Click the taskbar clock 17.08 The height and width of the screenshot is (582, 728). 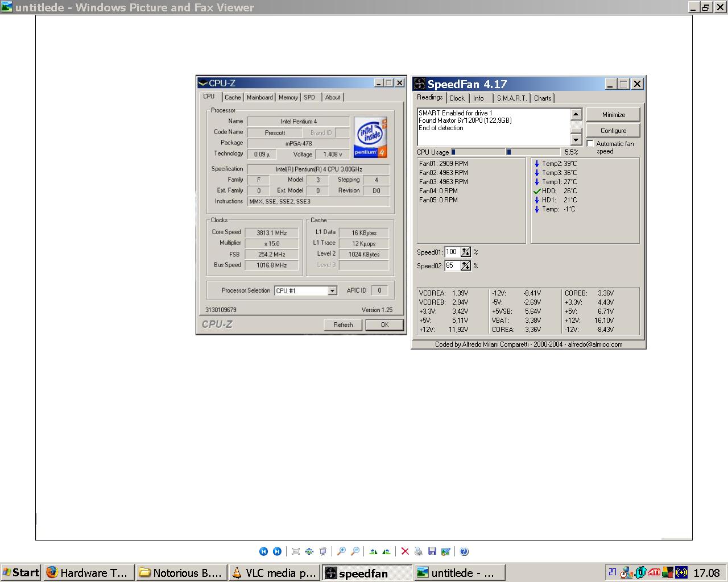pyautogui.click(x=707, y=573)
